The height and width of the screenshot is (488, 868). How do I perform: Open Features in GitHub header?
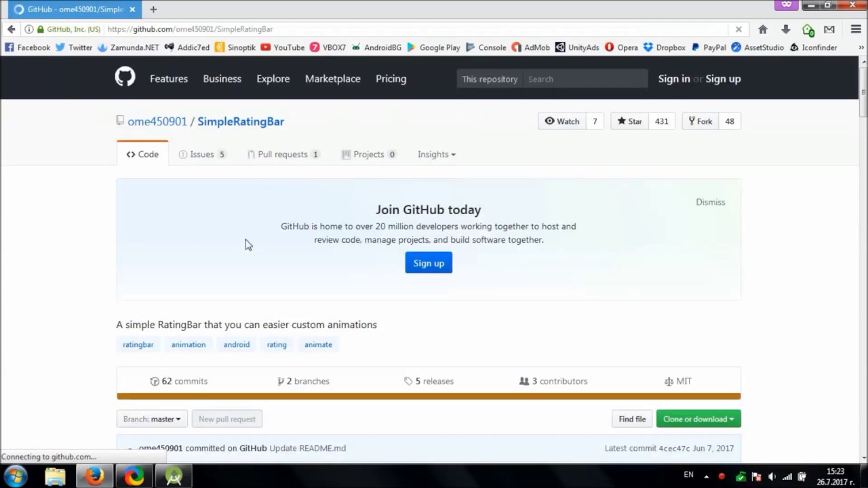[169, 79]
